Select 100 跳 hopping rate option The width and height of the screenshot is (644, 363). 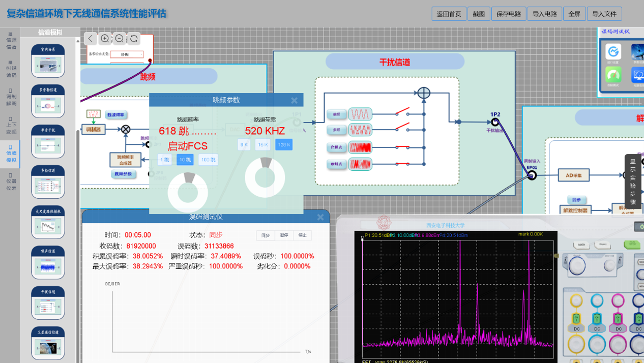208,160
